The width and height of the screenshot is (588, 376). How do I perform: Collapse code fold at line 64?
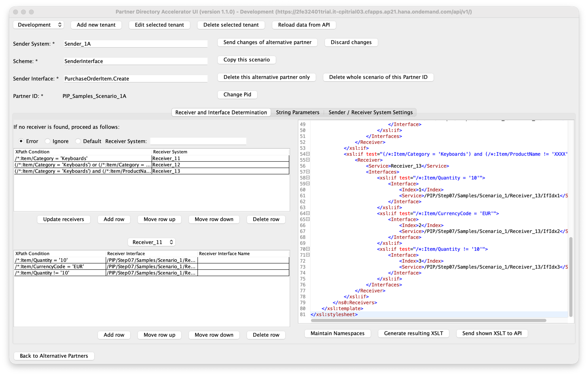click(x=308, y=214)
